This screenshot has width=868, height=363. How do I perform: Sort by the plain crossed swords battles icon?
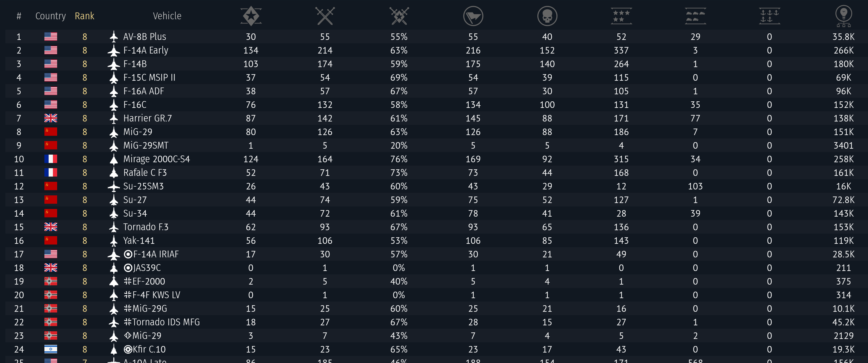click(x=325, y=16)
